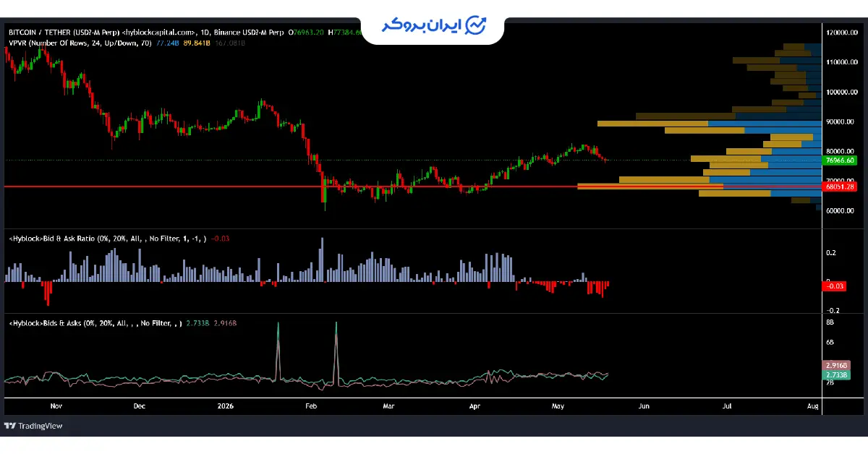
Task: Click the 2.733B bids value label on axis
Action: [x=835, y=375]
